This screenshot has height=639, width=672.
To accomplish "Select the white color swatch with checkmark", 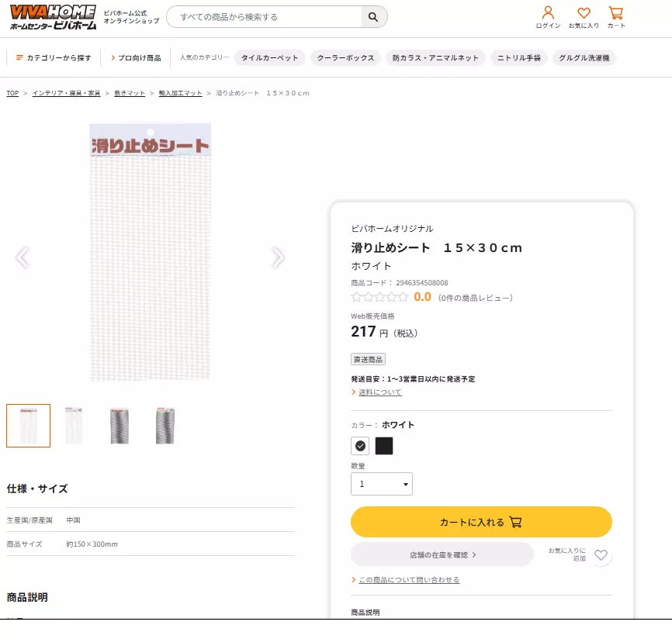I will tap(359, 446).
